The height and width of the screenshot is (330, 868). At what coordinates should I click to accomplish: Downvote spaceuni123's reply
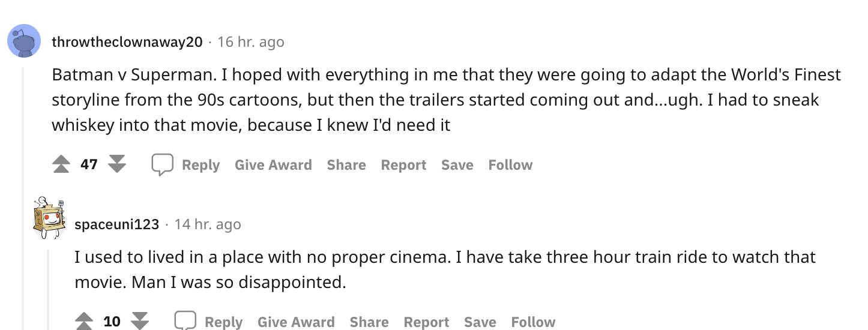click(140, 322)
